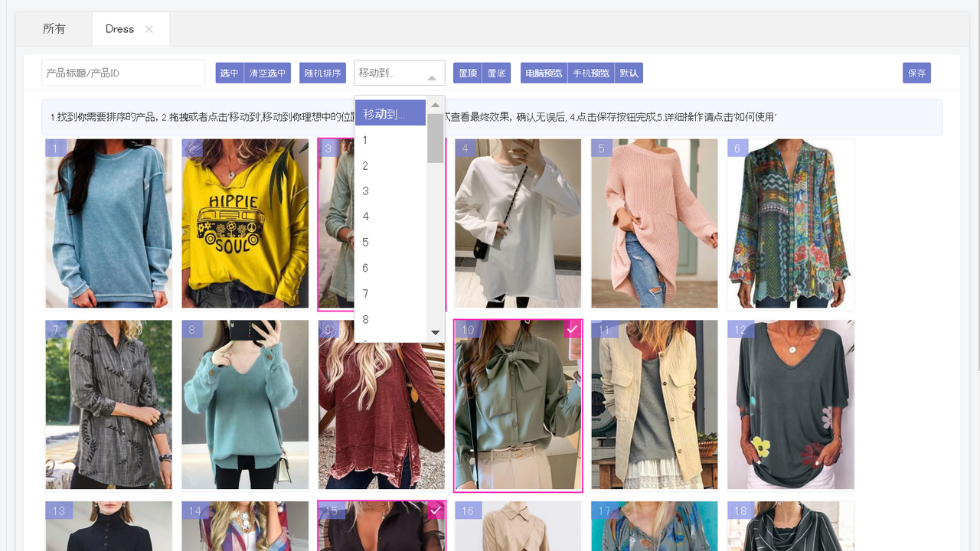Select product 12 gray floral tee
The image size is (980, 551).
click(x=791, y=405)
